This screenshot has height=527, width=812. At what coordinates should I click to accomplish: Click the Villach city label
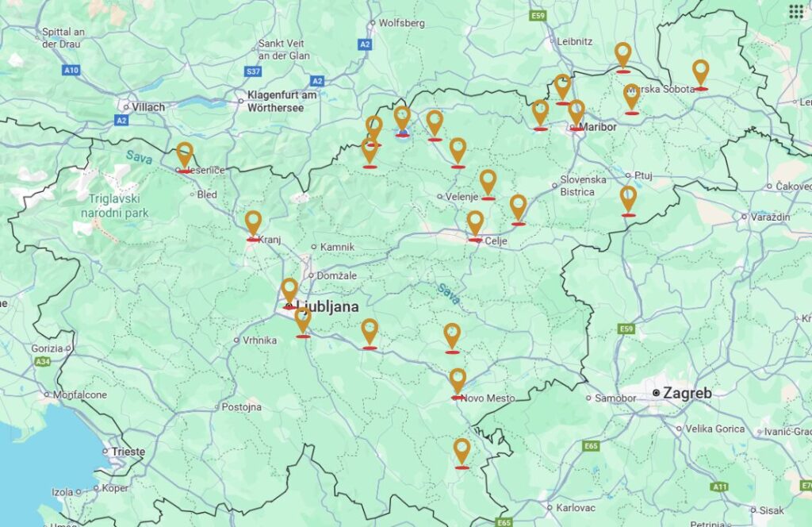(x=148, y=107)
